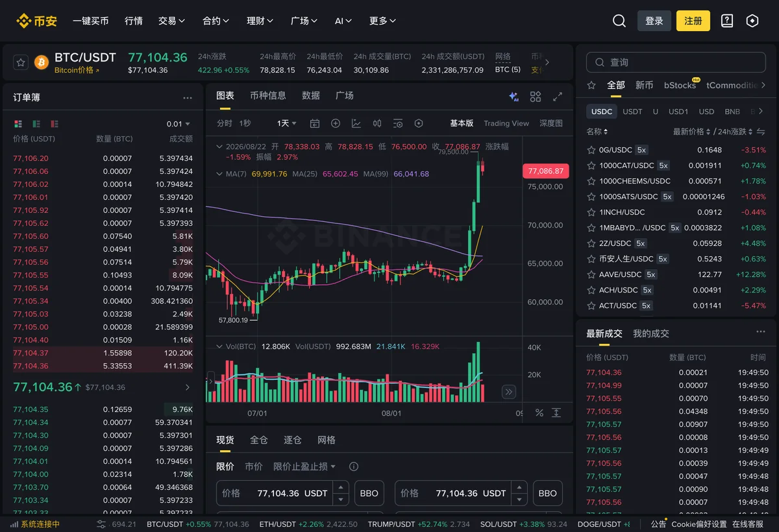
Task: Switch to the 我的成交 tab
Action: [651, 333]
